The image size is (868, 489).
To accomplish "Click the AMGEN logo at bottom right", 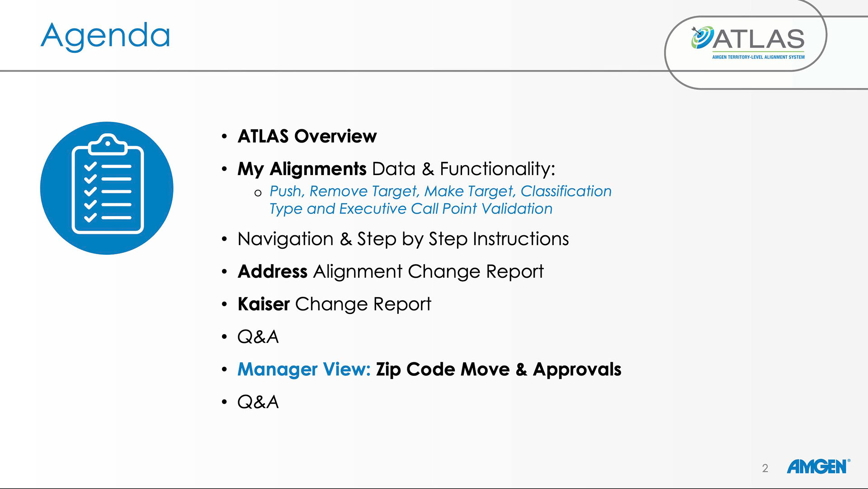I will [819, 467].
